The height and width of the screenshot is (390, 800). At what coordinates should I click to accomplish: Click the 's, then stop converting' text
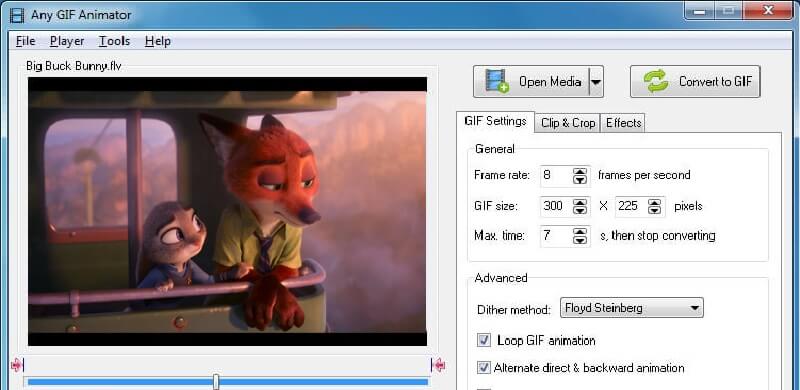658,236
